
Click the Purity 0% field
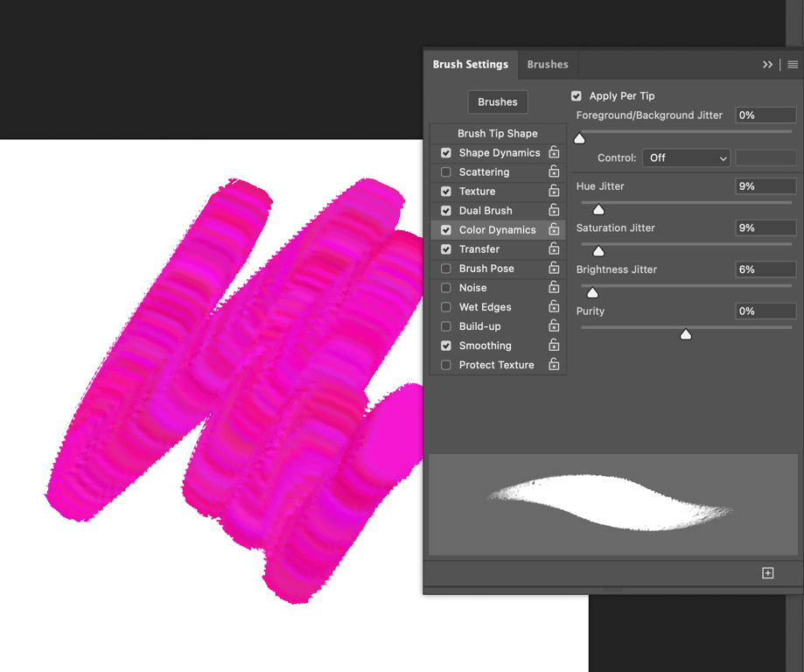coord(766,311)
